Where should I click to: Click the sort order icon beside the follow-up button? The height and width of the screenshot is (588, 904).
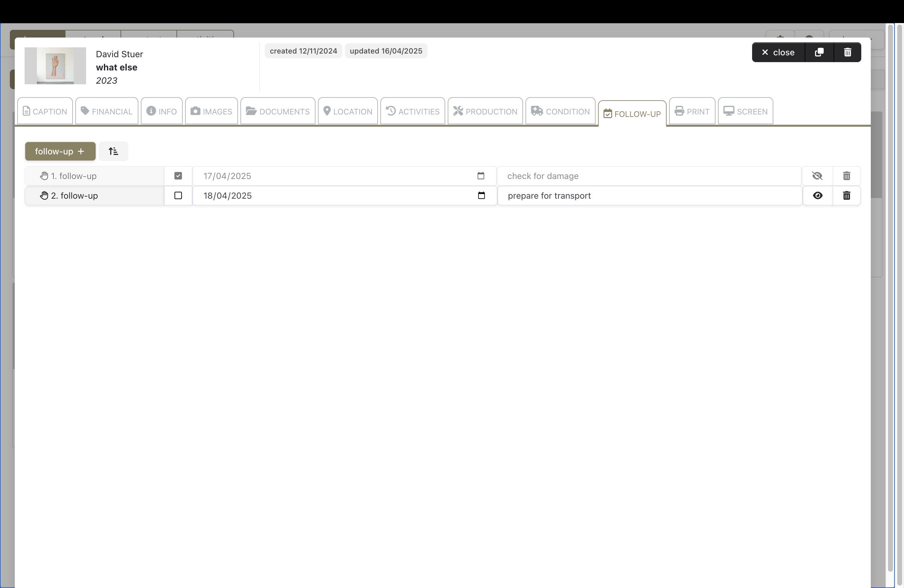tap(113, 151)
